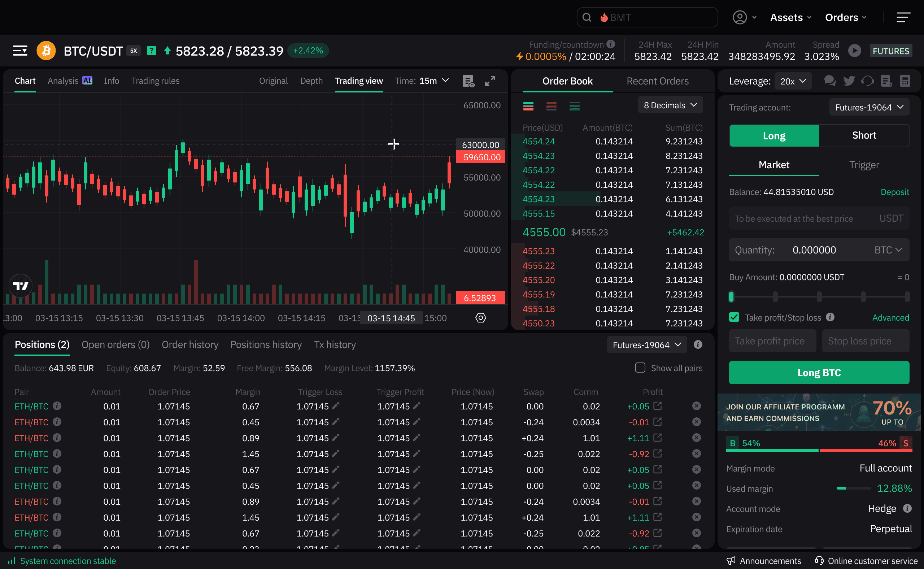This screenshot has width=924, height=569.
Task: Switch chart to Trading view
Action: [359, 81]
